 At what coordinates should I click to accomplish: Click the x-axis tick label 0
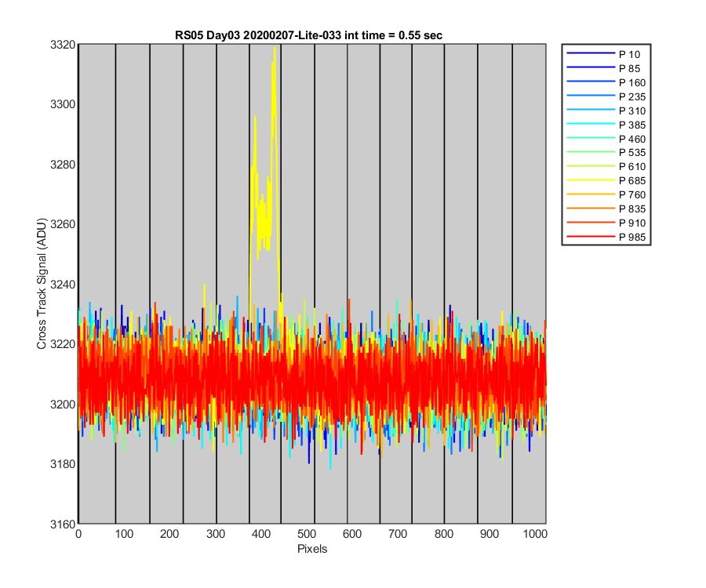[x=78, y=534]
